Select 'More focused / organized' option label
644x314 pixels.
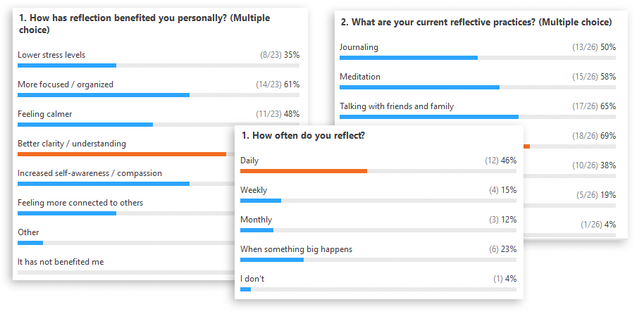66,84
